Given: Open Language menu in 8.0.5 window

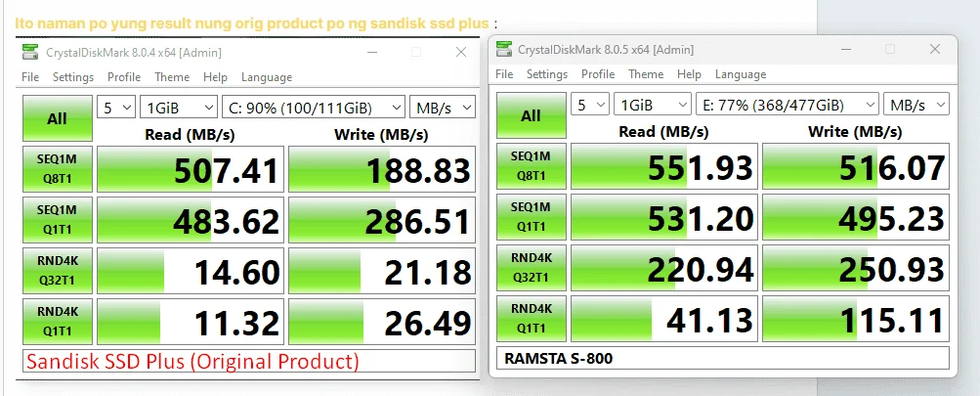Looking at the screenshot, I should (x=741, y=73).
